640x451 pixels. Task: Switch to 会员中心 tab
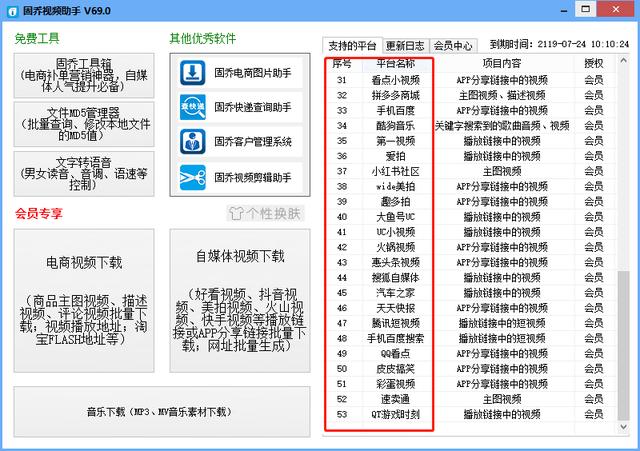(x=453, y=46)
